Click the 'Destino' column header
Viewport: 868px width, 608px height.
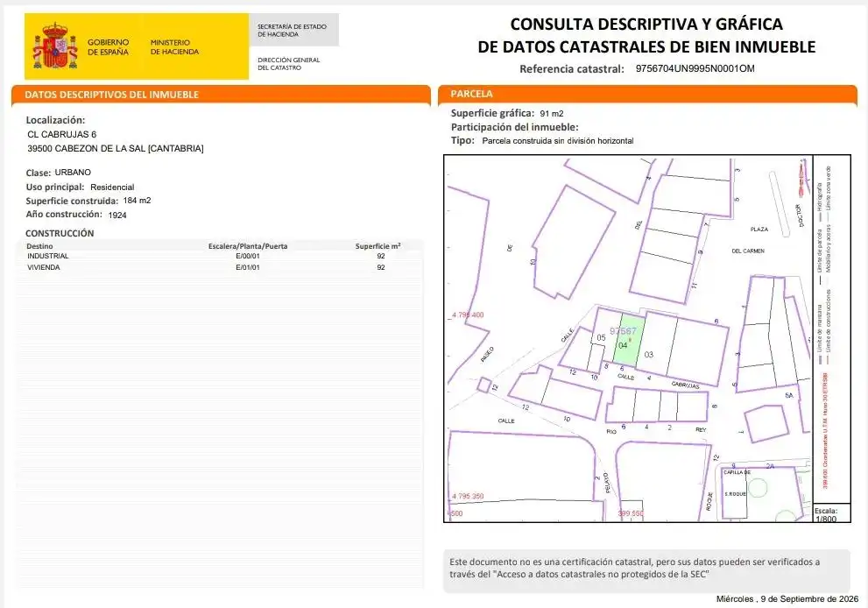coord(40,246)
